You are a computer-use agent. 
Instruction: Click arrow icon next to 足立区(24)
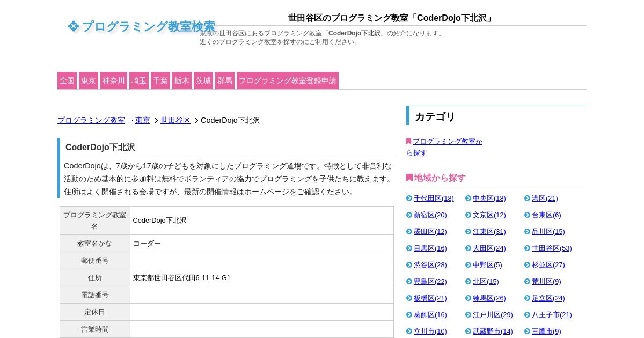pyautogui.click(x=528, y=298)
